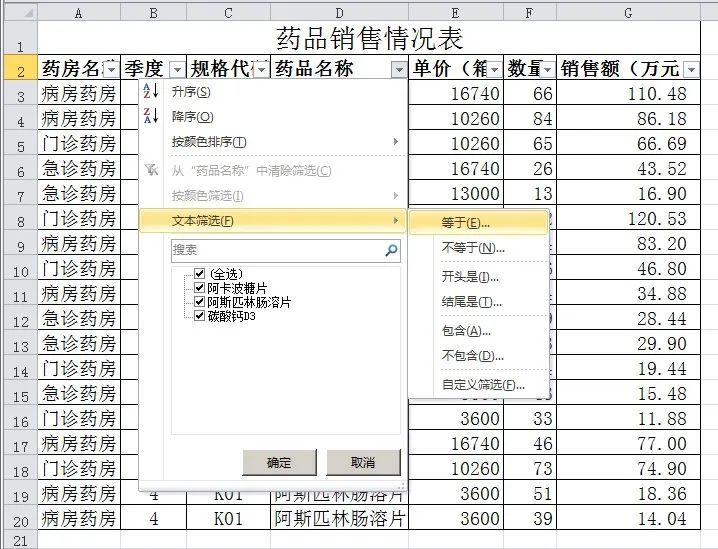Click the 取消 button
Screen dimensions: 718x549
pos(363,462)
